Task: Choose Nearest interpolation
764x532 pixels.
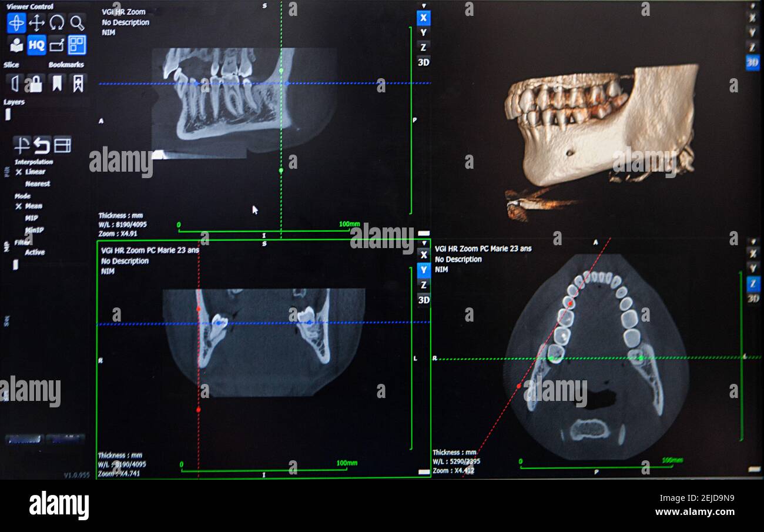Action: coord(37,183)
